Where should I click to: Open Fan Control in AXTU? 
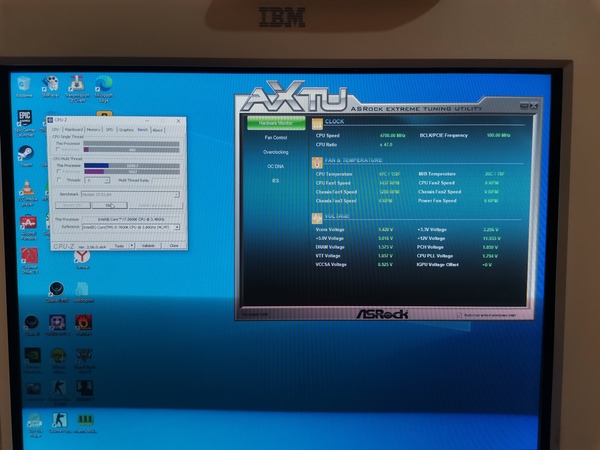pos(276,137)
